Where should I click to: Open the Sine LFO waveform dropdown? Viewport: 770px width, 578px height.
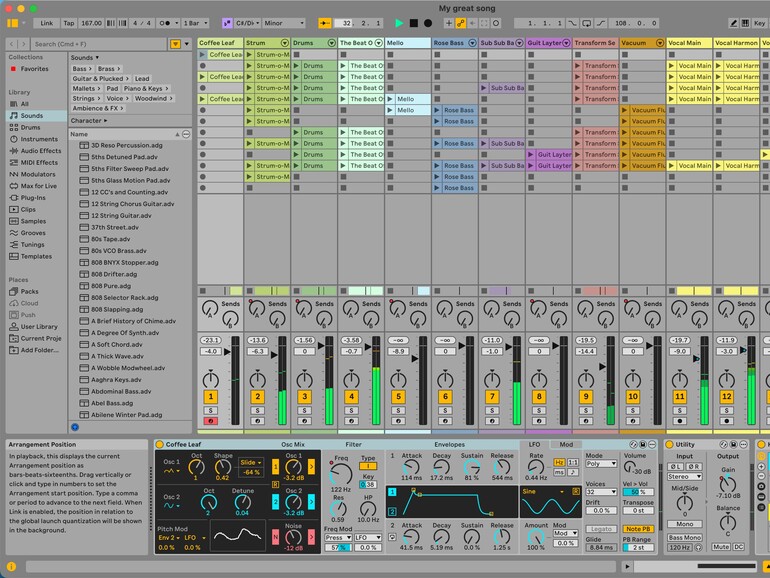click(543, 491)
